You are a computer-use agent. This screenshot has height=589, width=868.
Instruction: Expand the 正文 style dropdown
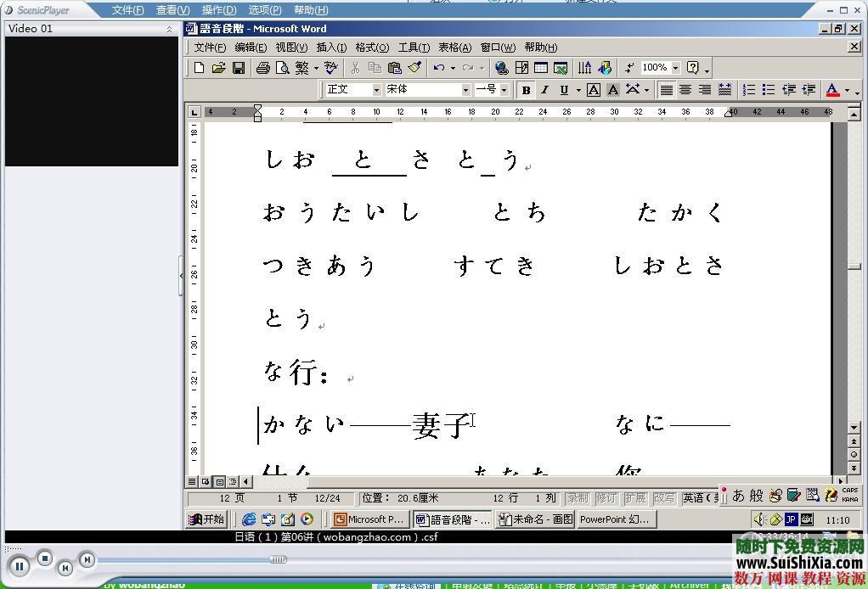[376, 90]
